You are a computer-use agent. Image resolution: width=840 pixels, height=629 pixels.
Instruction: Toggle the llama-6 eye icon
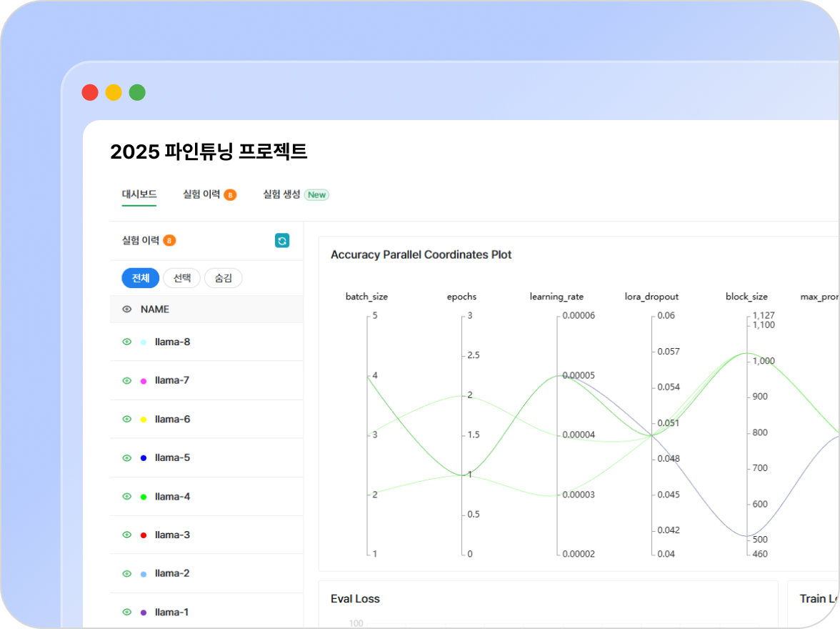click(127, 419)
